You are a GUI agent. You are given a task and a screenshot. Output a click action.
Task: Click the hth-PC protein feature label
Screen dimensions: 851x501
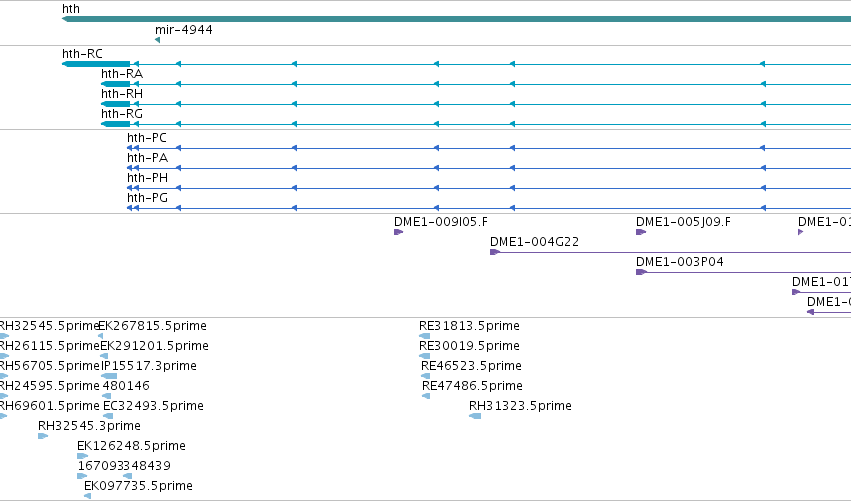coord(147,138)
